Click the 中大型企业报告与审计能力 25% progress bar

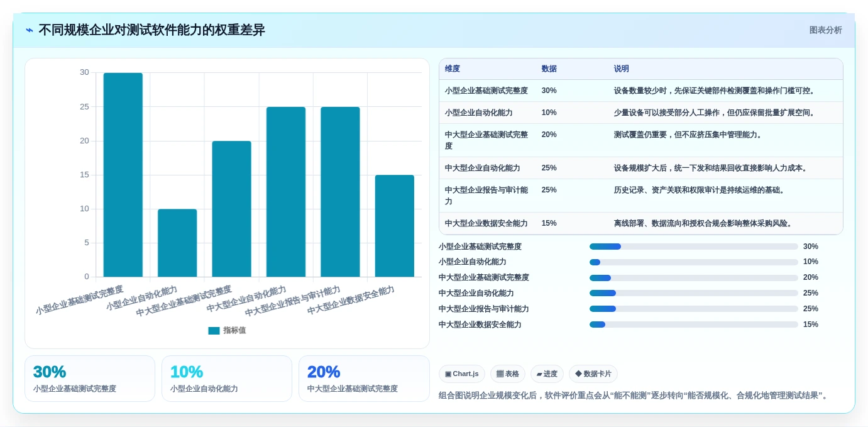694,309
